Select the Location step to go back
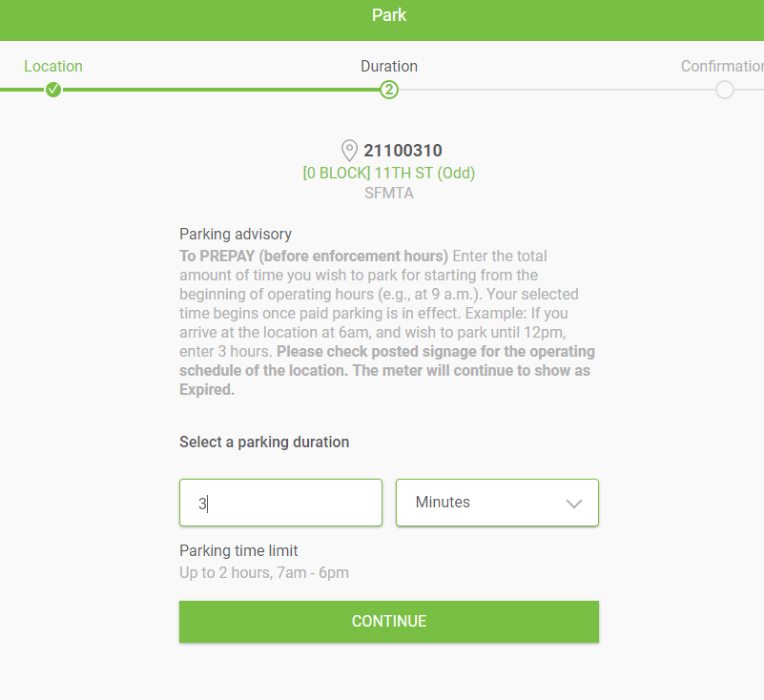Image resolution: width=764 pixels, height=700 pixels. (53, 66)
